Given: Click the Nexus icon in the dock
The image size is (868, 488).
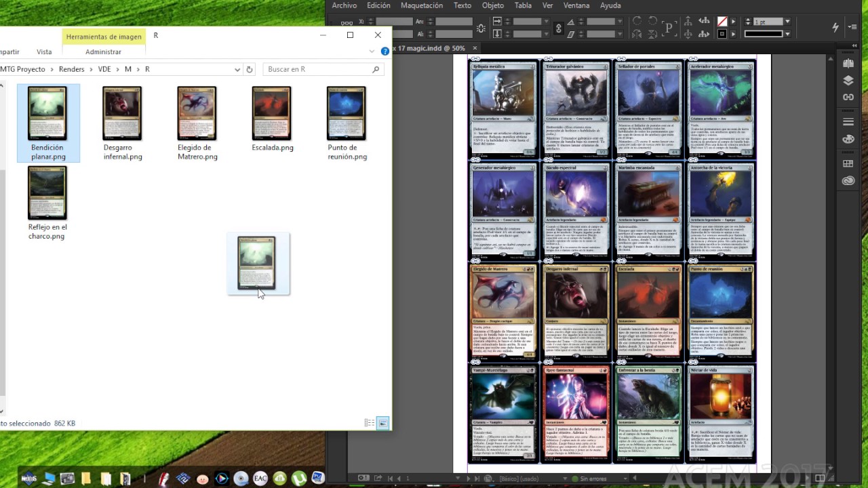Looking at the screenshot, I should (x=28, y=479).
